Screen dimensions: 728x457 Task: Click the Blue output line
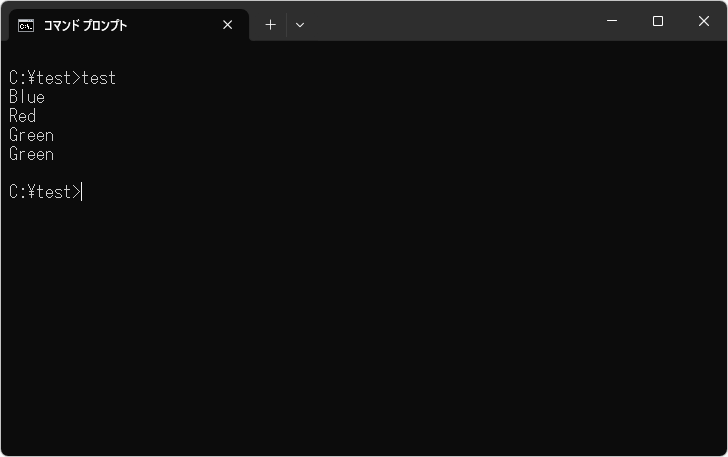coord(27,97)
